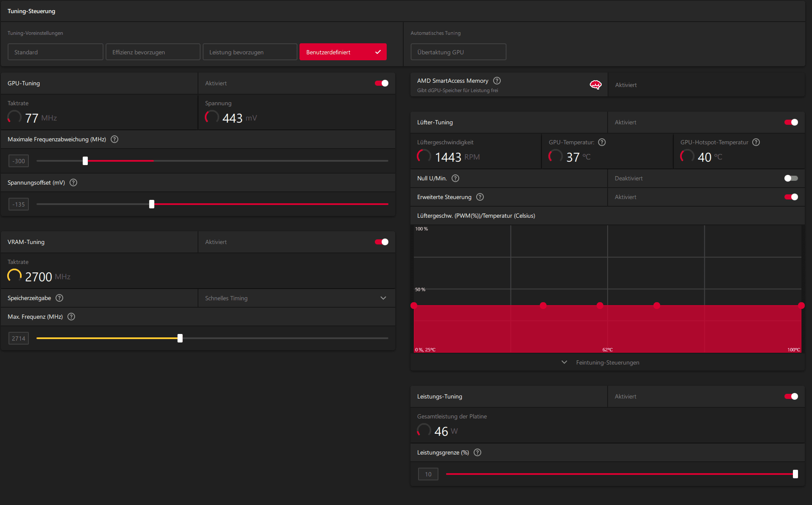Open help for Erweiterte Steuerung
This screenshot has width=812, height=505.
(480, 197)
